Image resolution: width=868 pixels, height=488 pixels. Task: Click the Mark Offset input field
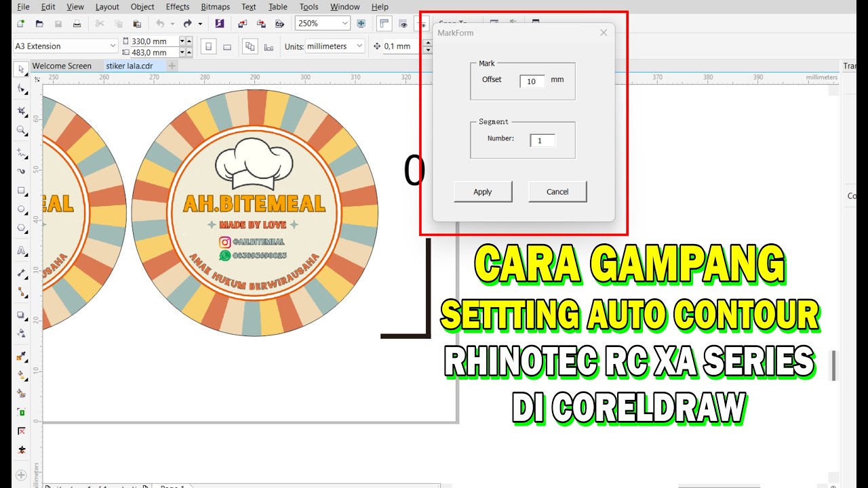(532, 81)
